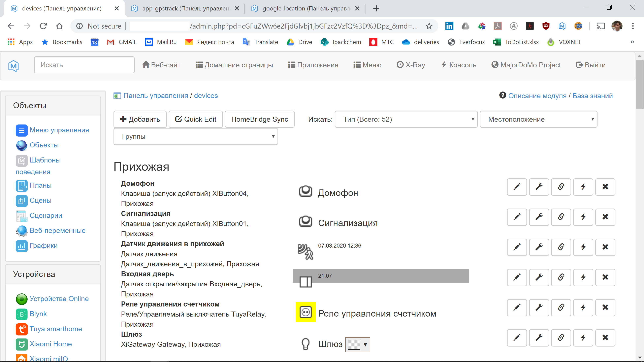
Task: Open wrench settings for Сигнализация row
Action: pyautogui.click(x=539, y=217)
